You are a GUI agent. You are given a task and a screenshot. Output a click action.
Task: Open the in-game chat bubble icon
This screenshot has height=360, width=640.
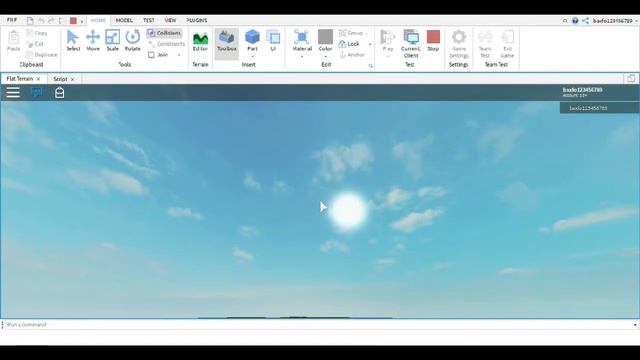coord(37,93)
